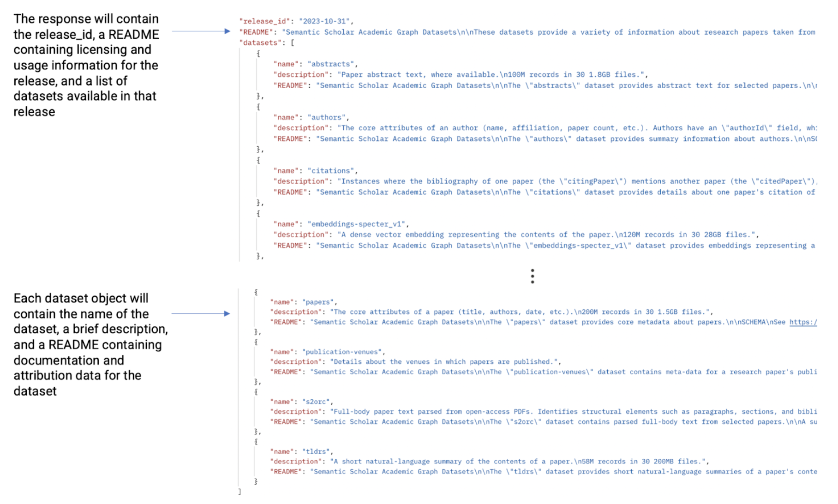Open the https link in papers README
838x504 pixels.
[803, 322]
